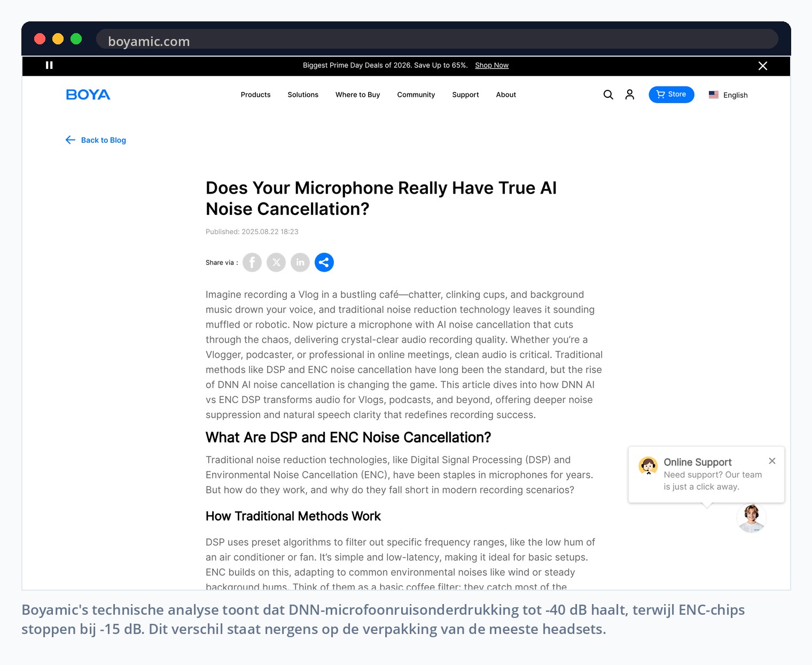Expand the Products menu
This screenshot has height=665, width=812.
coord(255,95)
